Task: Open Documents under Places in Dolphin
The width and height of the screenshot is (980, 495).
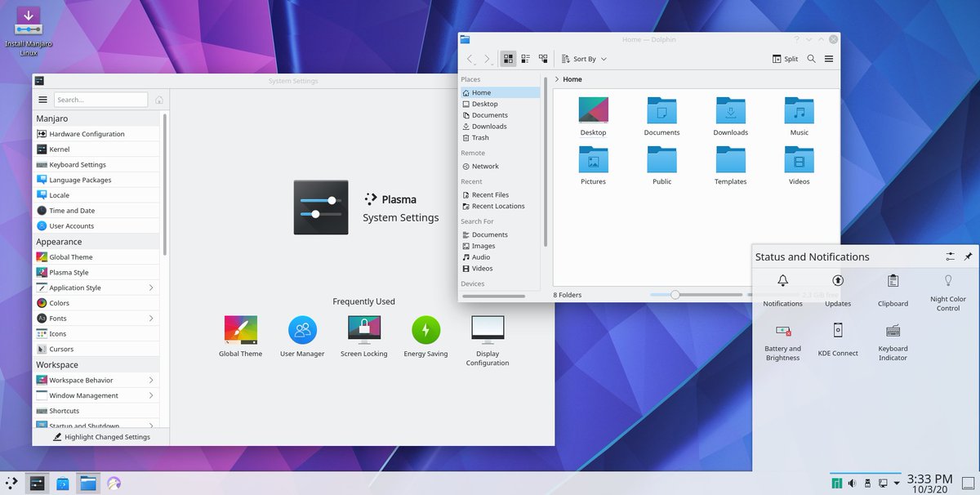Action: tap(499, 115)
